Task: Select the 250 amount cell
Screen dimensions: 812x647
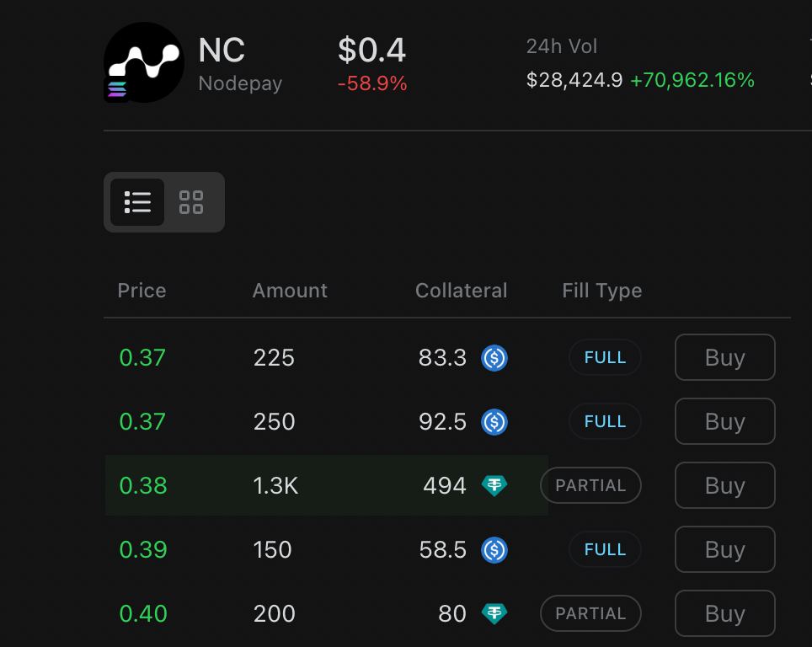Action: tap(274, 422)
